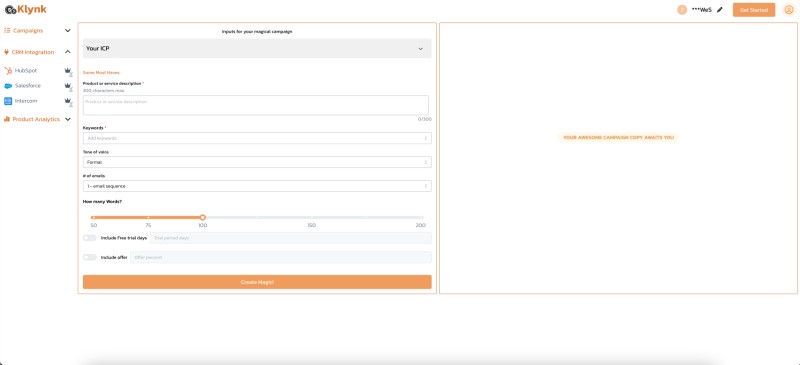
Task: Click the Intercom logo icon
Action: point(8,101)
